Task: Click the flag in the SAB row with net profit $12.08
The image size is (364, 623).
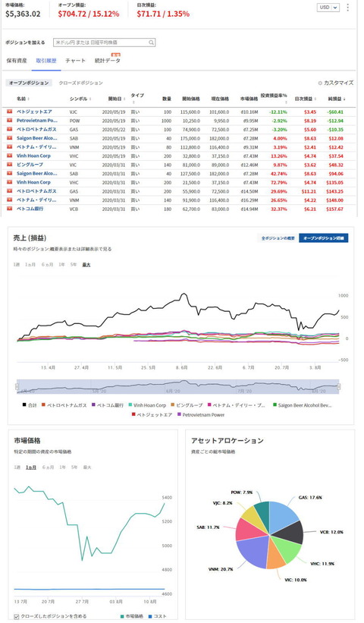Action: tap(10, 138)
